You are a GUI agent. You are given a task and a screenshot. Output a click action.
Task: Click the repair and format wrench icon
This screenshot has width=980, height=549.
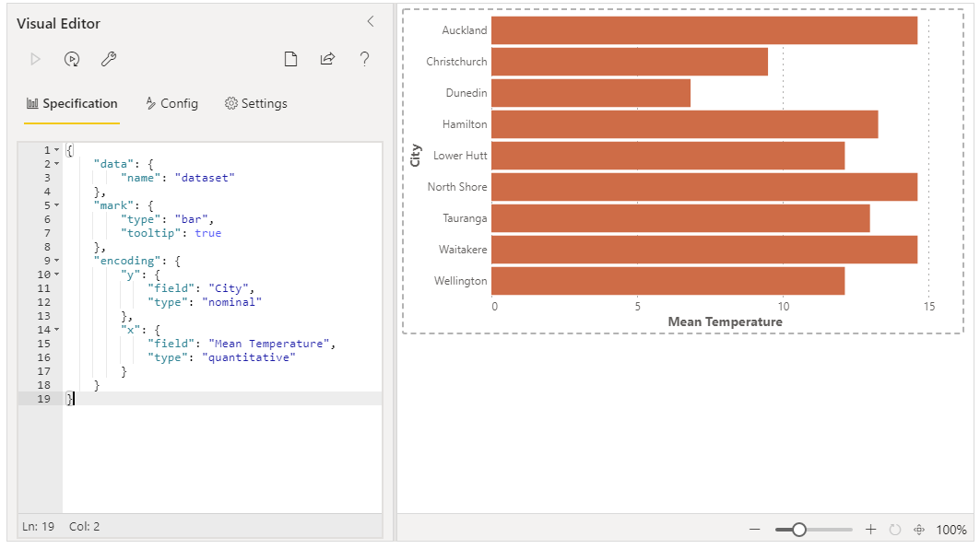[109, 59]
